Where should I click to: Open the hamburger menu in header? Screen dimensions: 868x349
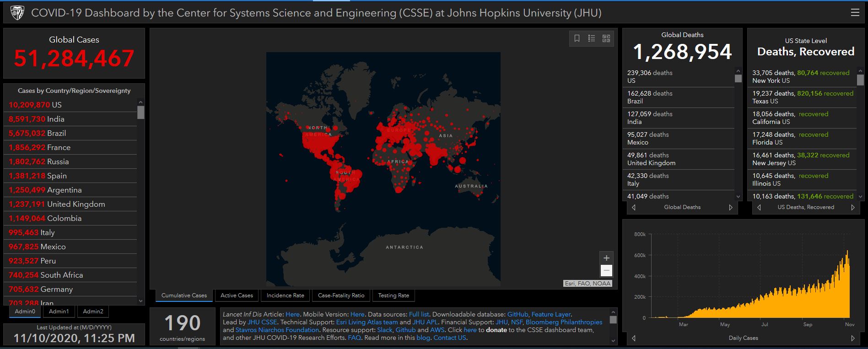click(855, 13)
